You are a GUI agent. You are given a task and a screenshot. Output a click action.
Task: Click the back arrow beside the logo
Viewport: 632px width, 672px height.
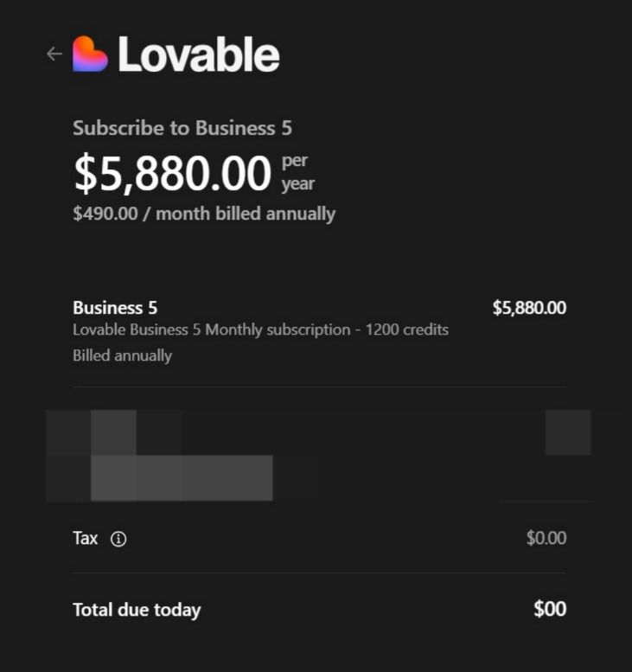(54, 54)
